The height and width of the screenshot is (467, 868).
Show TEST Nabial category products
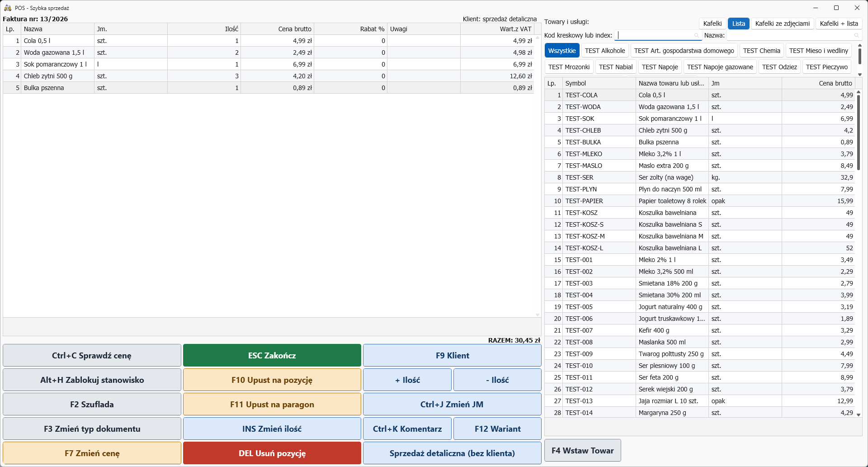pos(616,67)
